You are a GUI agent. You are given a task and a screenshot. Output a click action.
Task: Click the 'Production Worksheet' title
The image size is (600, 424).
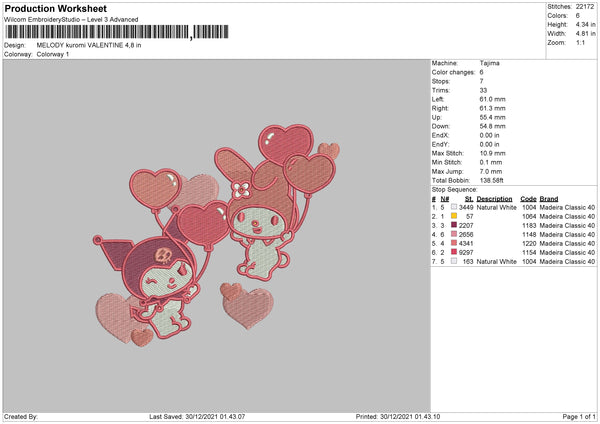(x=56, y=8)
